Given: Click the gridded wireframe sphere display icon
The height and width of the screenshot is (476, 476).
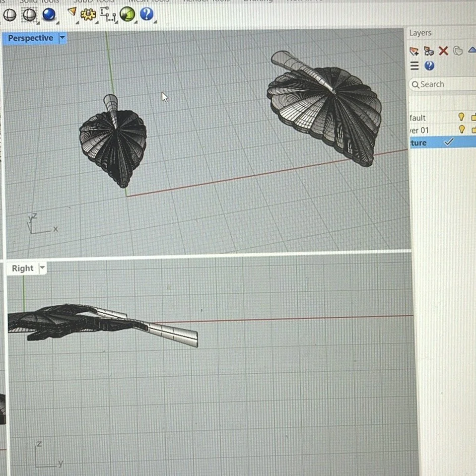Looking at the screenshot, I should [29, 14].
